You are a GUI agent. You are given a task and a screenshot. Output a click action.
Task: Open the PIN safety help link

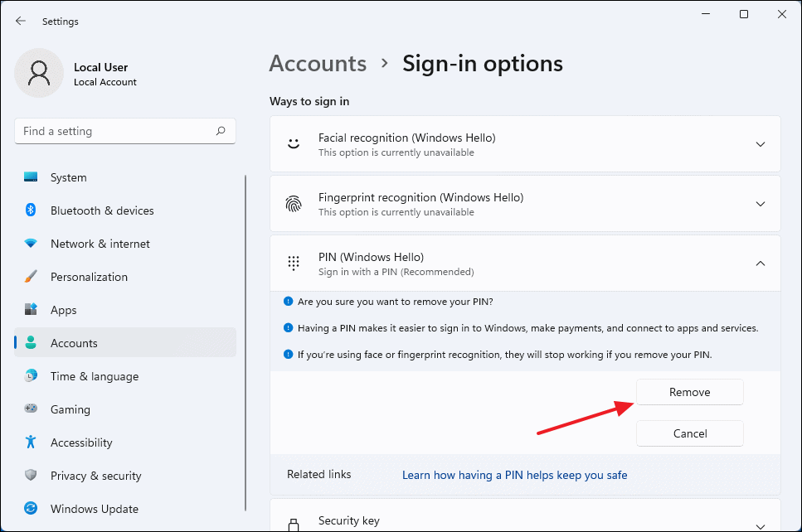coord(514,474)
